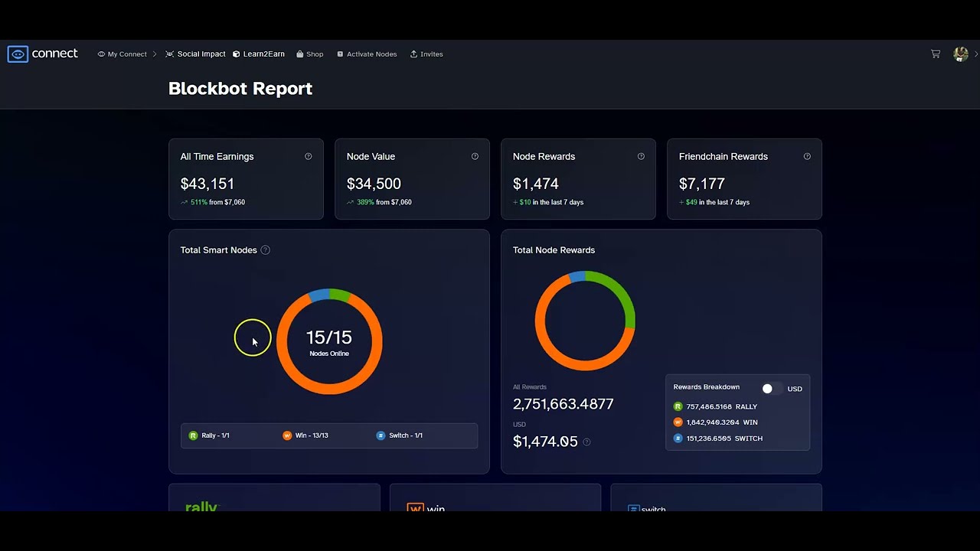Click the eye icon beside My Connect
The width and height of the screenshot is (980, 551).
(101, 54)
